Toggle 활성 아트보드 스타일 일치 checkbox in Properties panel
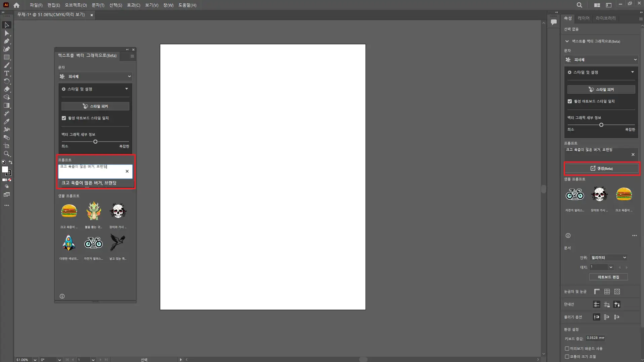This screenshot has height=362, width=644. pyautogui.click(x=570, y=101)
